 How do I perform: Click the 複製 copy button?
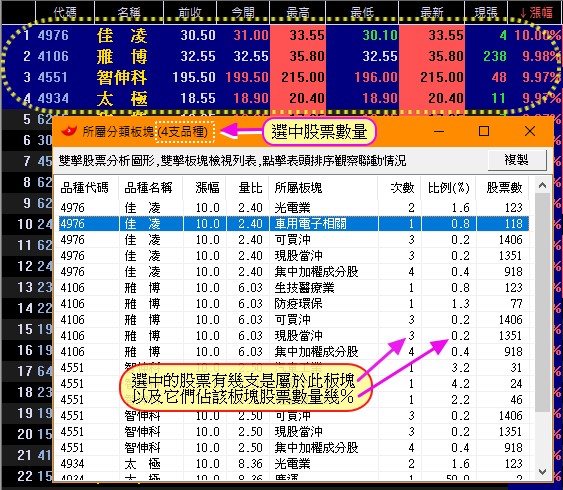coord(517,160)
